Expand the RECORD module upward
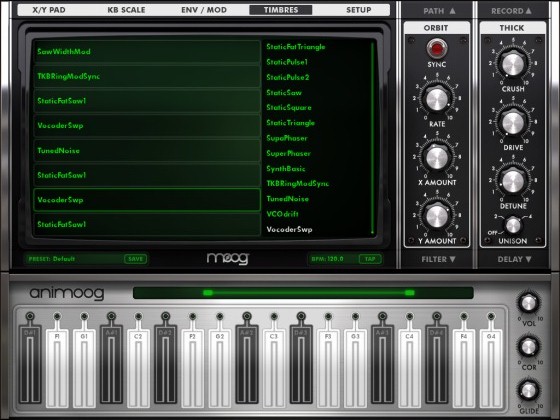This screenshot has height=420, width=560. [511, 11]
